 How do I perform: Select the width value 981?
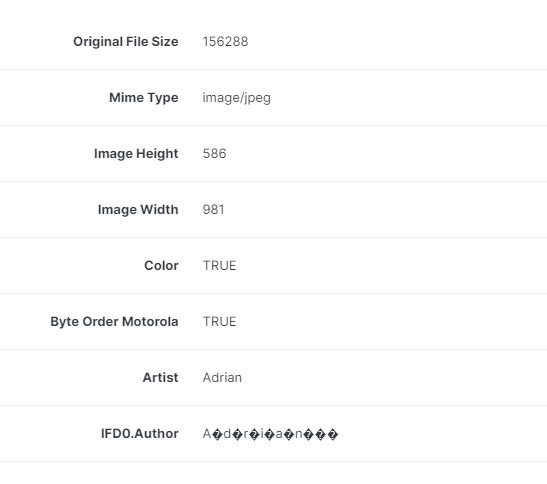(213, 209)
